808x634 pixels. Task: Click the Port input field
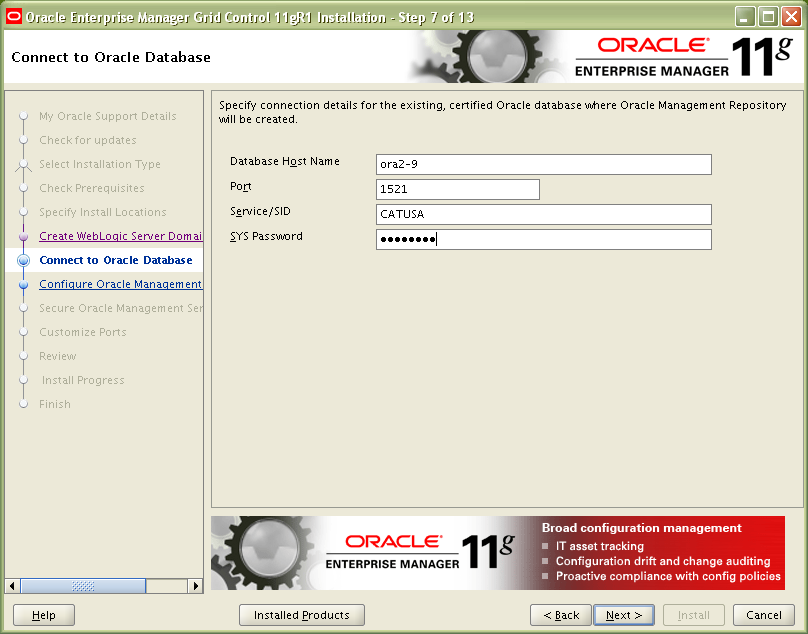click(x=457, y=189)
